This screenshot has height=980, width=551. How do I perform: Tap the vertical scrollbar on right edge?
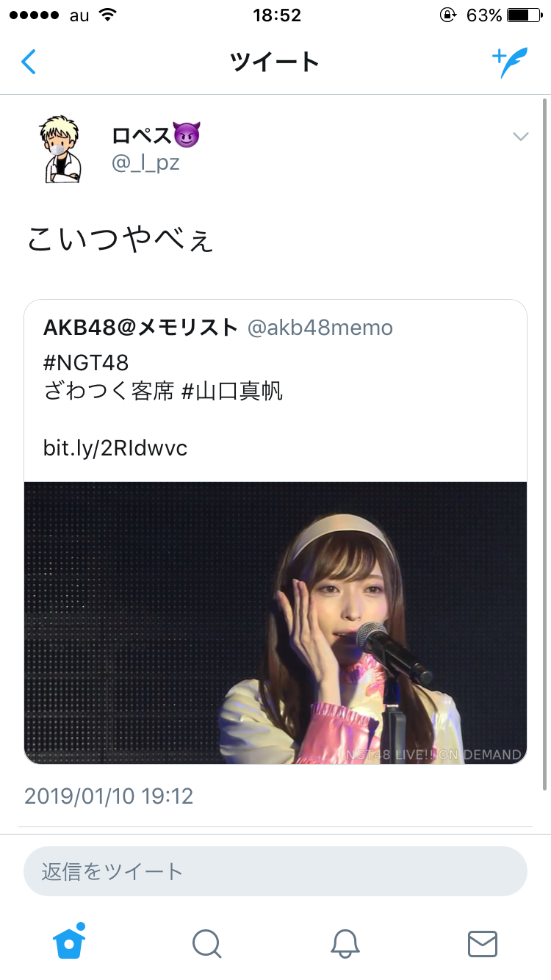pyautogui.click(x=544, y=441)
